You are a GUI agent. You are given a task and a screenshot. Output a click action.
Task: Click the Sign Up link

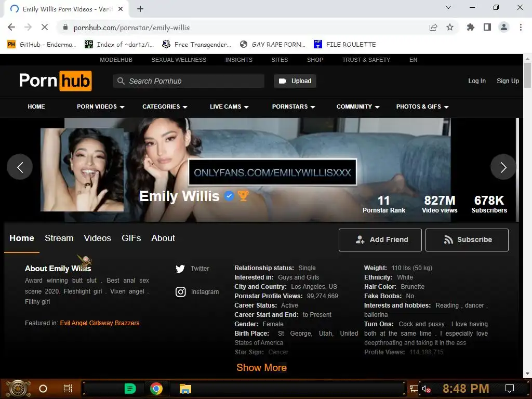pyautogui.click(x=508, y=81)
